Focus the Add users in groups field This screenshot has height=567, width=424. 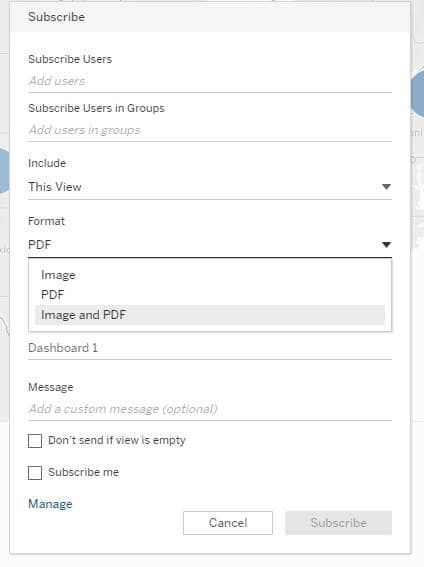coord(210,130)
